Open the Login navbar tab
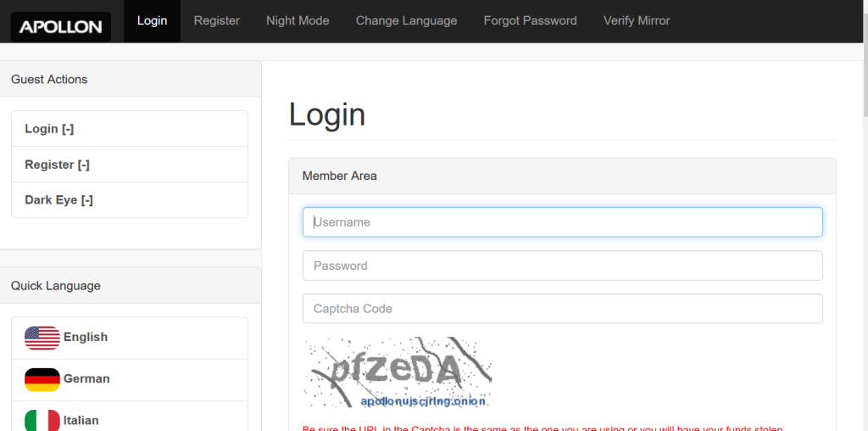868x431 pixels. pyautogui.click(x=153, y=21)
